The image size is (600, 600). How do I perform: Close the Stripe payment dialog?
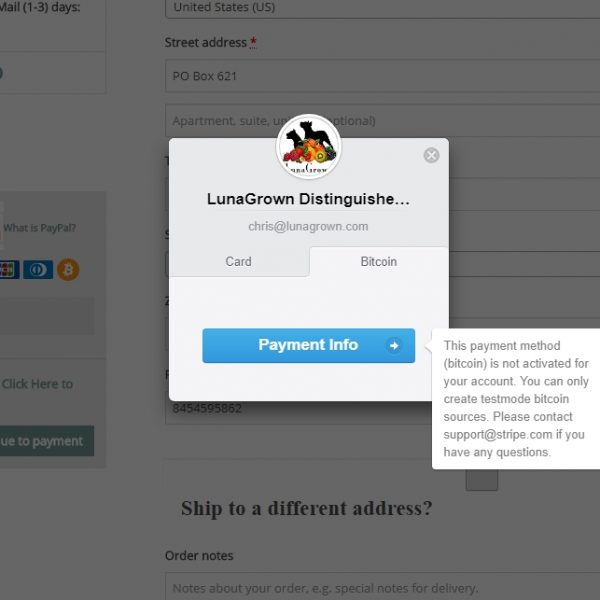(431, 155)
